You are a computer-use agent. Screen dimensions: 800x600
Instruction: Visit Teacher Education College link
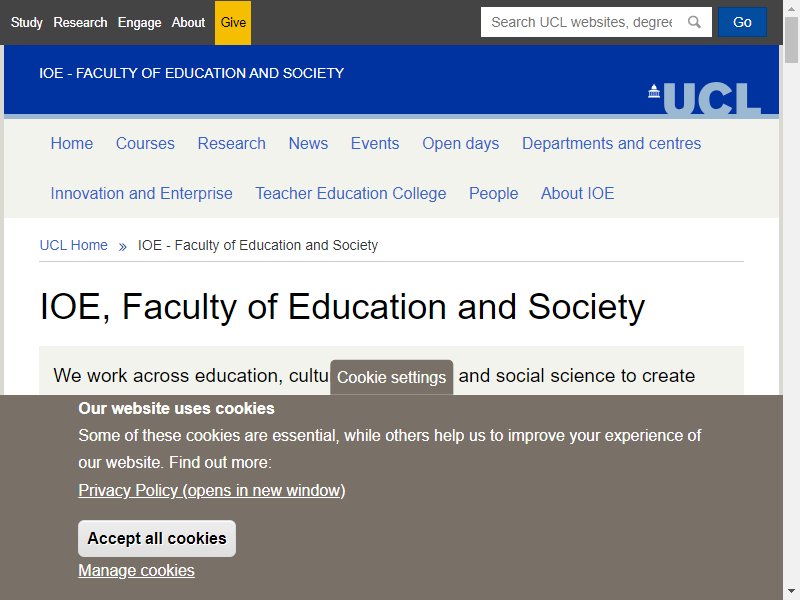[350, 193]
